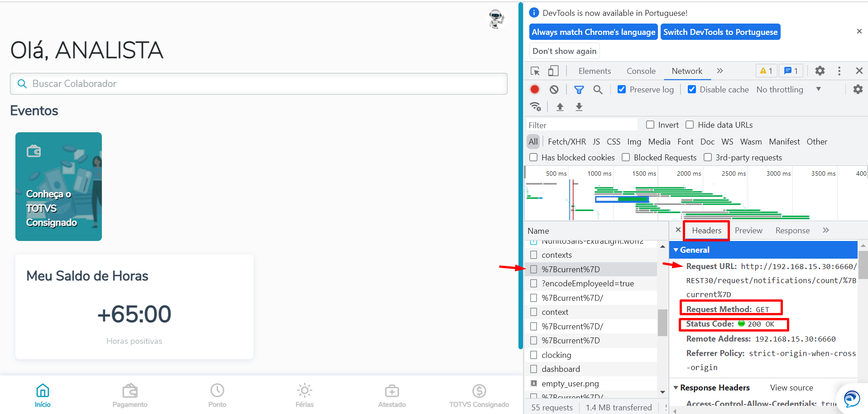This screenshot has height=414, width=868.
Task: Click Switch DevTools to Portuguese
Action: 720,32
